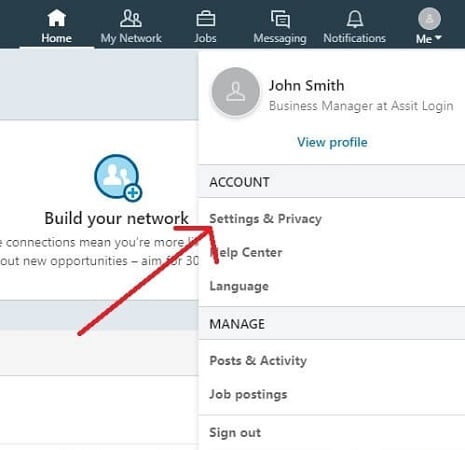Screen dimensions: 465x450
Task: Click the Notifications bell icon
Action: pyautogui.click(x=355, y=18)
